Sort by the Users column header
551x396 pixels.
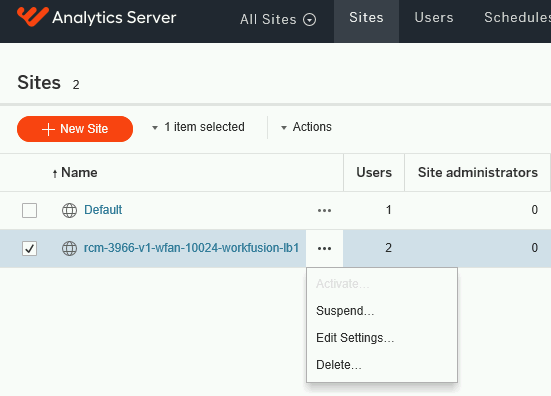(374, 173)
